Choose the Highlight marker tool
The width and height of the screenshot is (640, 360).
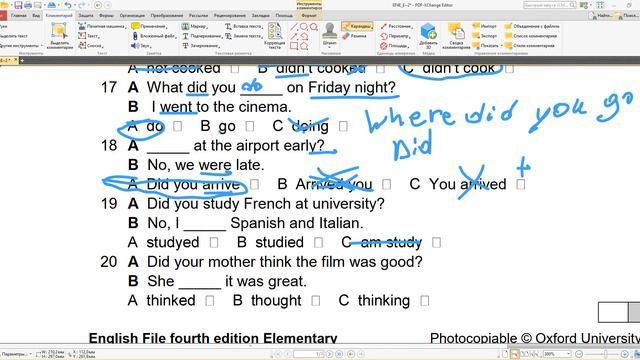195,27
